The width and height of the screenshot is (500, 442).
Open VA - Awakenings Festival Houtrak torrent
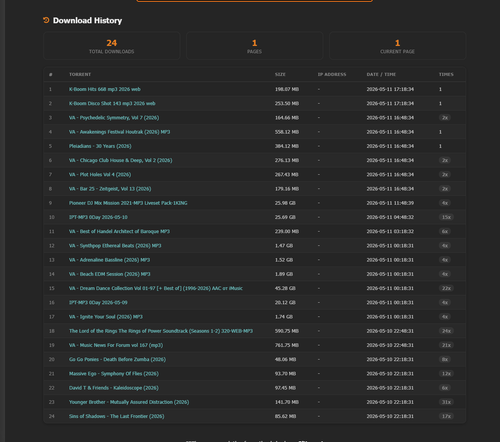click(119, 132)
